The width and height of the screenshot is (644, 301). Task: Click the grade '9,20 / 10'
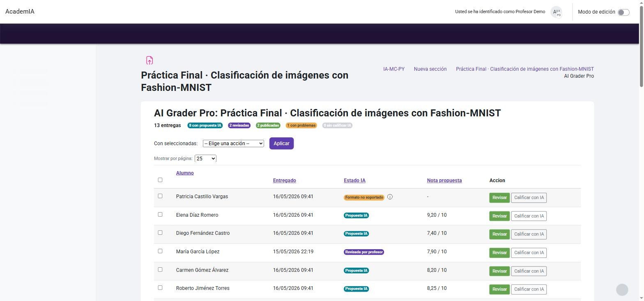pos(437,215)
